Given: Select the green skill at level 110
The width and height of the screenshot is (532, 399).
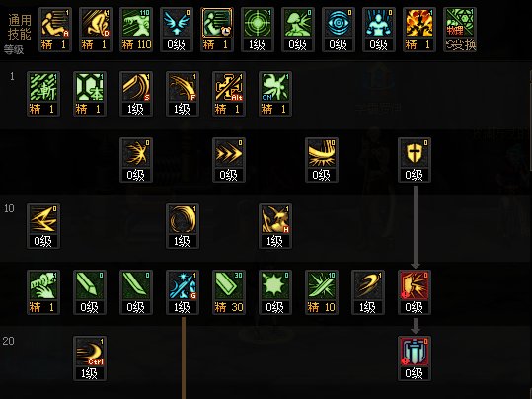Looking at the screenshot, I should [x=136, y=30].
